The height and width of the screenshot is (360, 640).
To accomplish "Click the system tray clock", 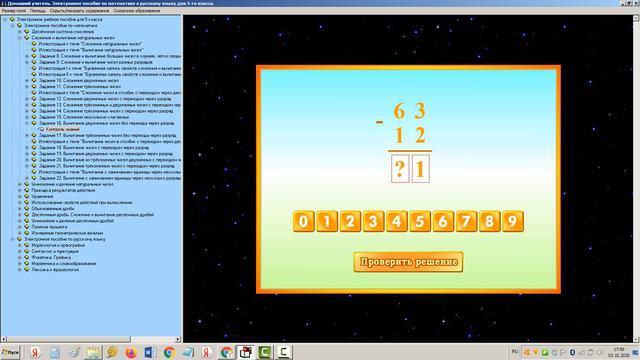I will [x=619, y=352].
